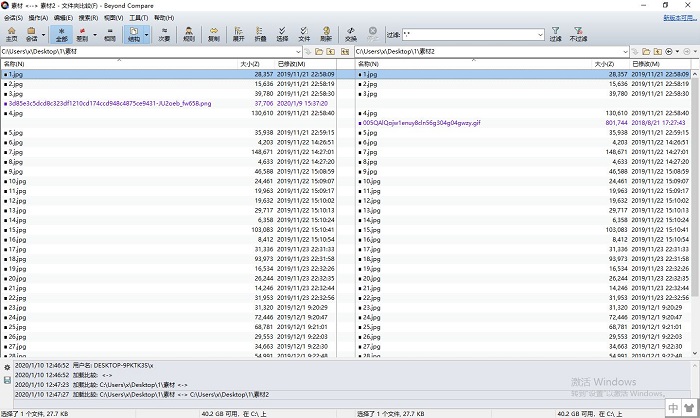Open the Rules (规则) dialog

pyautogui.click(x=189, y=34)
